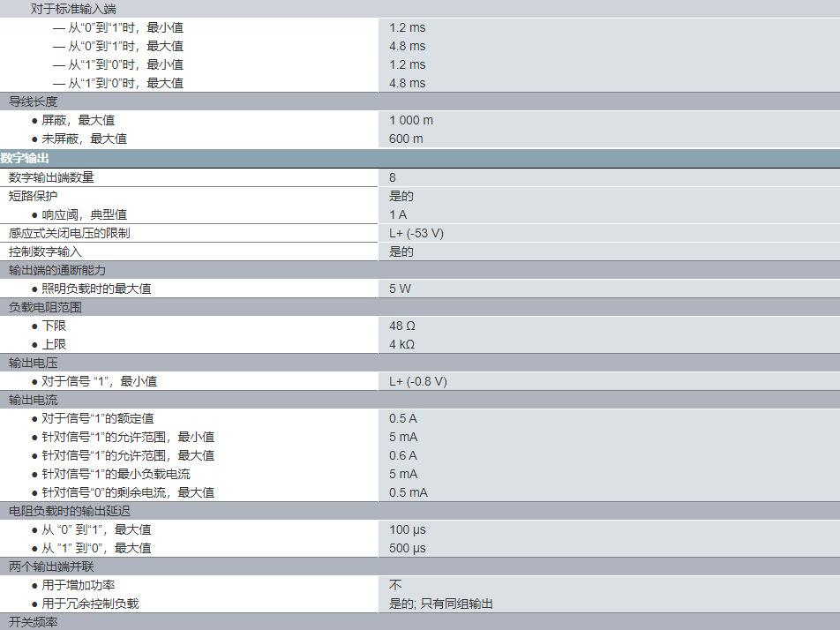This screenshot has width=840, height=630.
Task: Select the 0.6 A value
Action: 403,455
